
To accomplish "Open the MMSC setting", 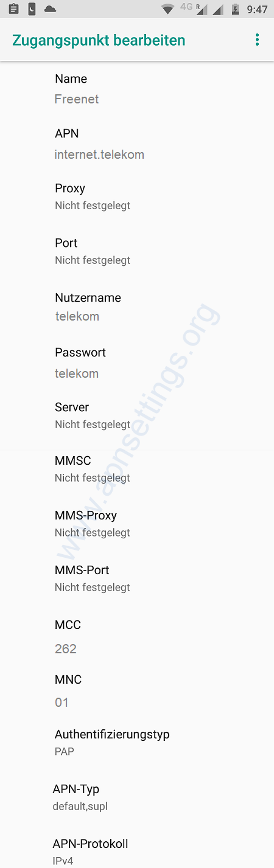I will tap(137, 469).
